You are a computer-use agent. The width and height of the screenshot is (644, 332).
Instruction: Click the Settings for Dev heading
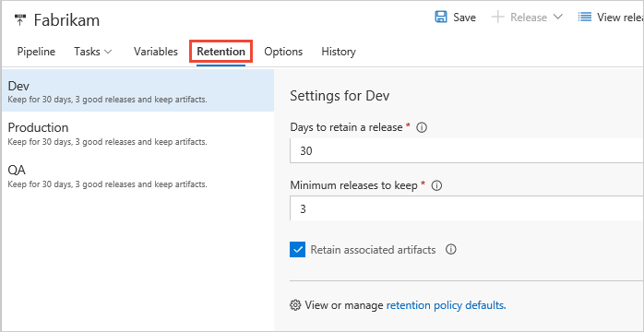[340, 96]
